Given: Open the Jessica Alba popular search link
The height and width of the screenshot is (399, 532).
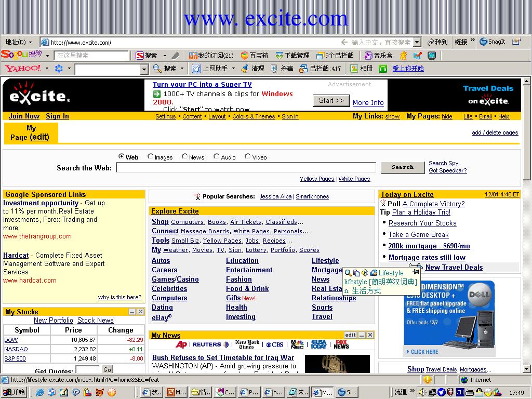Looking at the screenshot, I should [x=275, y=196].
